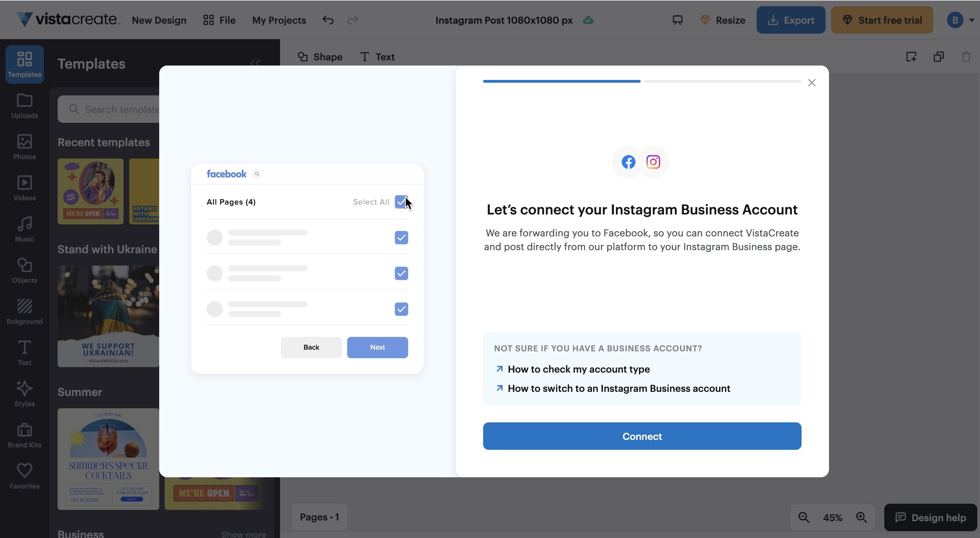This screenshot has width=980, height=538.
Task: Uncheck the second page row checkbox
Action: [401, 273]
